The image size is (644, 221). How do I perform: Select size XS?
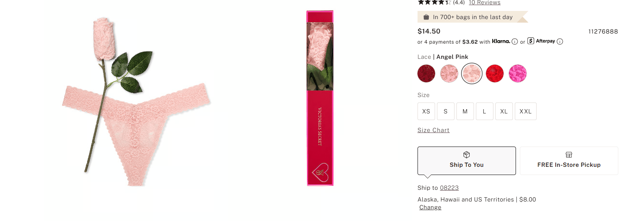click(x=426, y=111)
